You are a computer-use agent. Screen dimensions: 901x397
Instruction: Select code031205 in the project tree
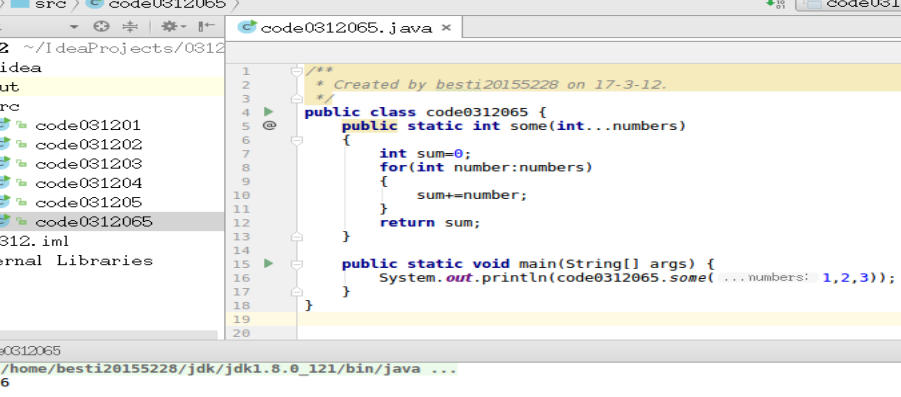click(88, 202)
